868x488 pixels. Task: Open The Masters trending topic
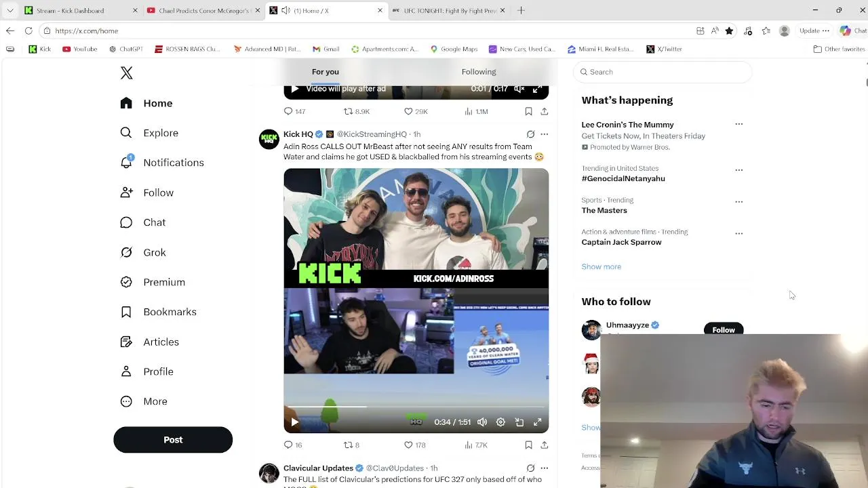(x=604, y=210)
